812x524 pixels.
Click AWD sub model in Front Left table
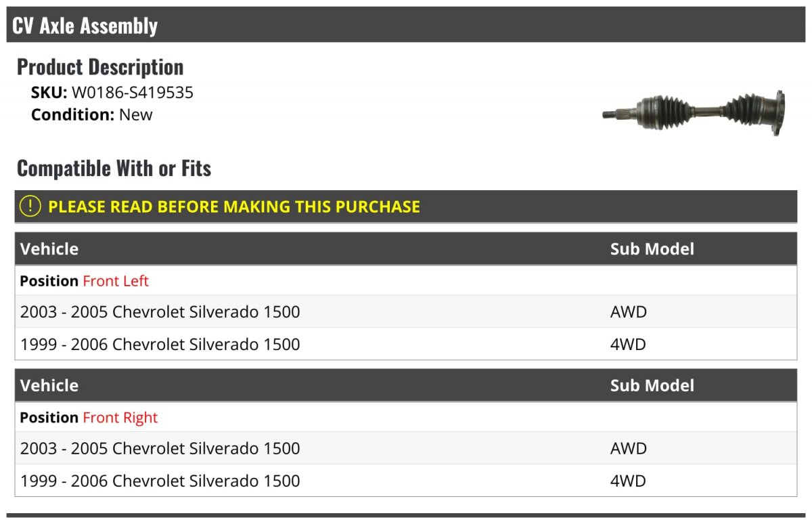pos(629,312)
